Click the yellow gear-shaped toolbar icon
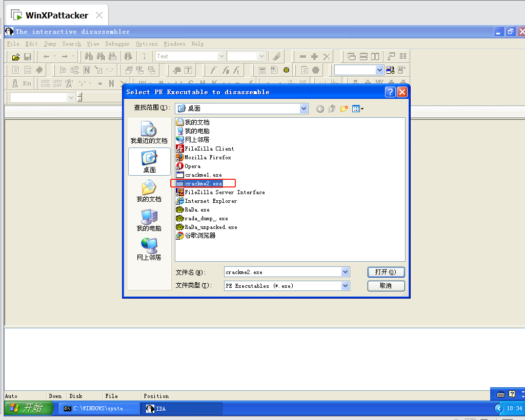The image size is (525, 420). (286, 70)
